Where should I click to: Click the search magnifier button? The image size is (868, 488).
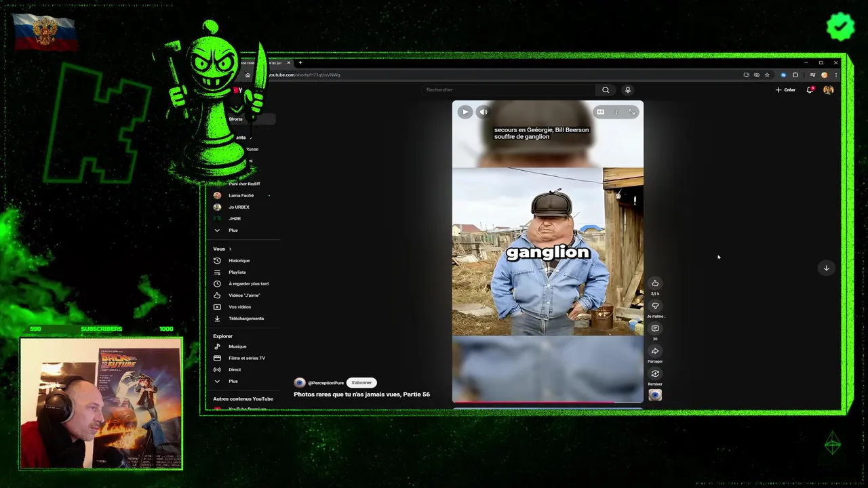(606, 89)
